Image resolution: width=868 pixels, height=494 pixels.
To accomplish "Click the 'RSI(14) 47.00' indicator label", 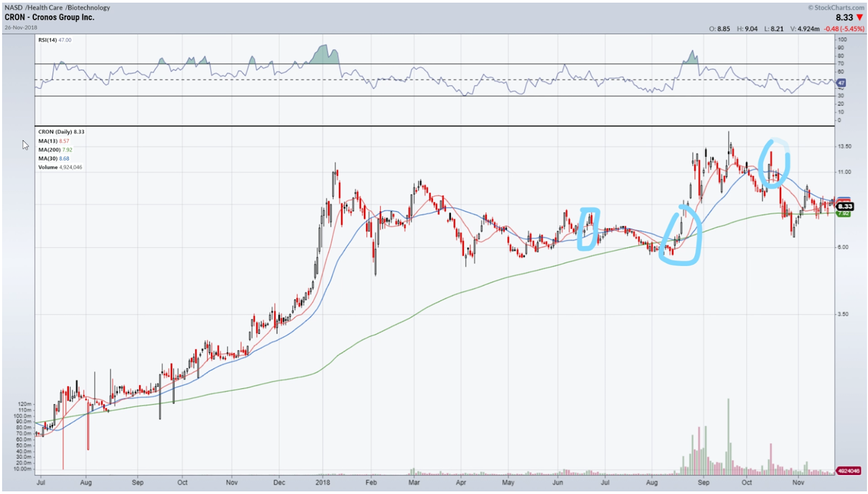I will click(55, 40).
